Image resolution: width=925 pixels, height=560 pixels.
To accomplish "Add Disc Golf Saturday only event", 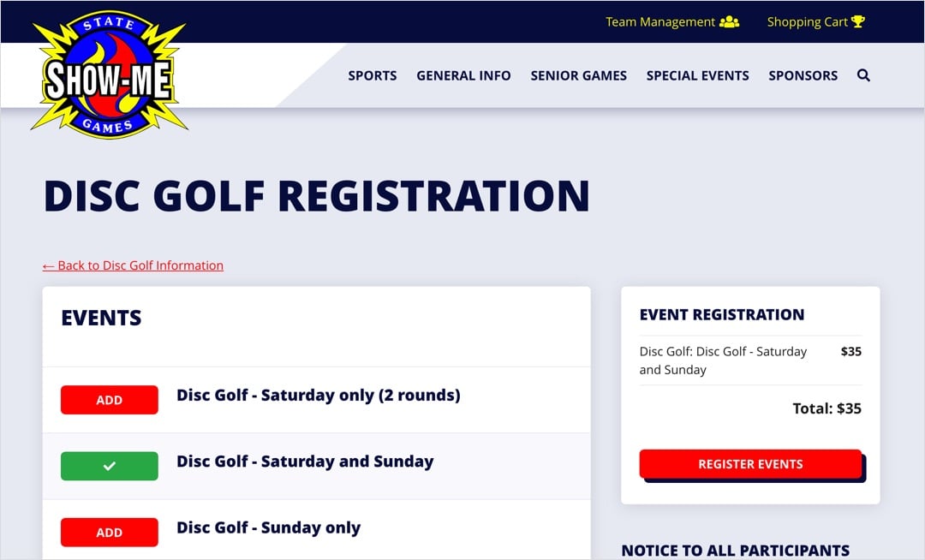I will (109, 400).
